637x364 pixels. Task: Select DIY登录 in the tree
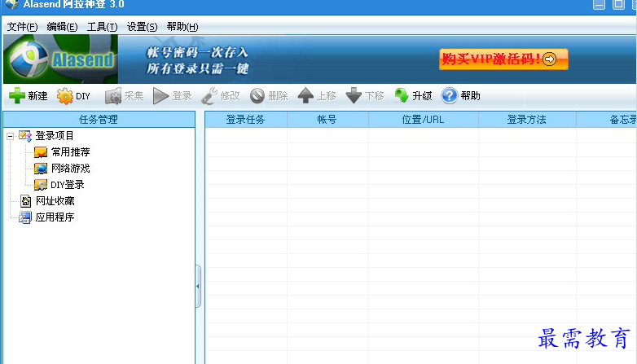[68, 185]
